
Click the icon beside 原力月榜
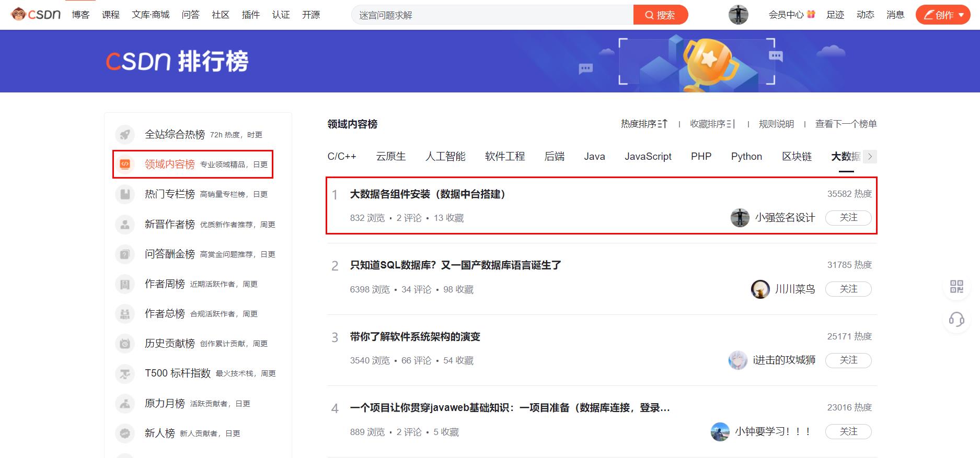pos(125,404)
